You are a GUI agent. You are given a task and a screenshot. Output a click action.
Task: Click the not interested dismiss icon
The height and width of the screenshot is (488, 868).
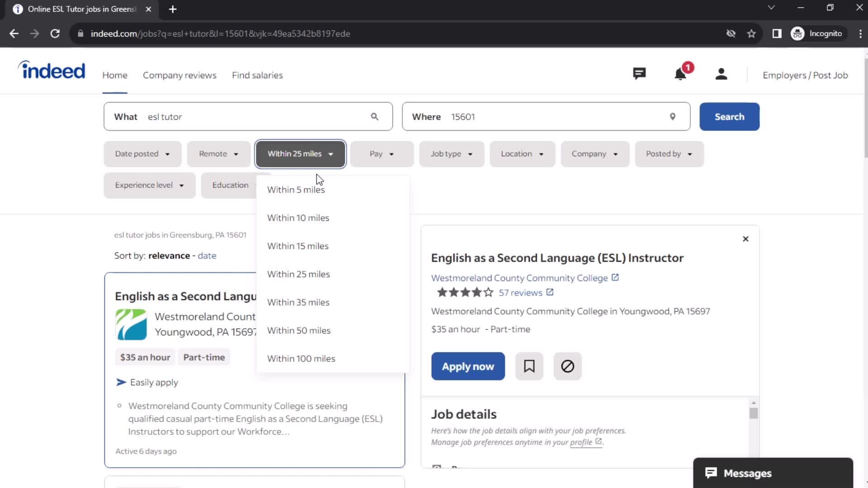pyautogui.click(x=567, y=366)
